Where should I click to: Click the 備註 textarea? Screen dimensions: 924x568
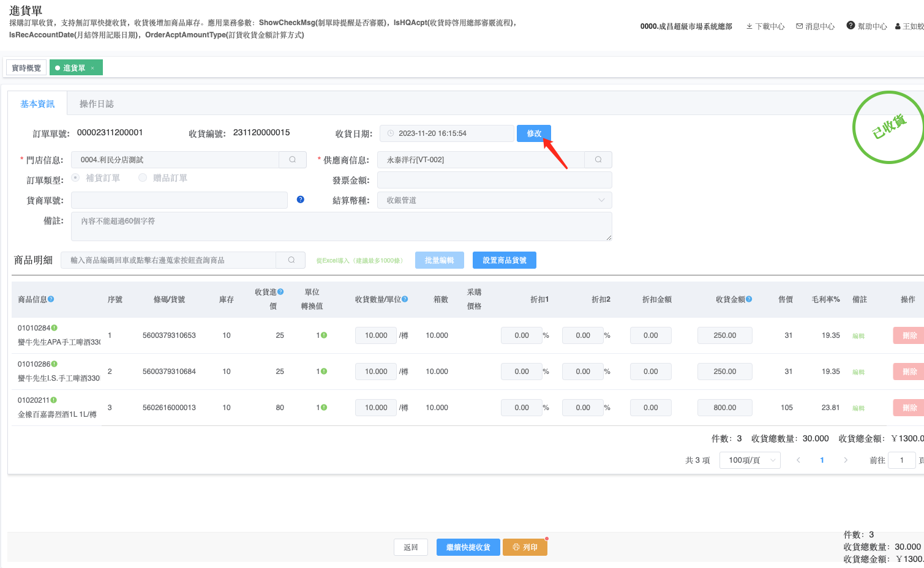(x=342, y=226)
